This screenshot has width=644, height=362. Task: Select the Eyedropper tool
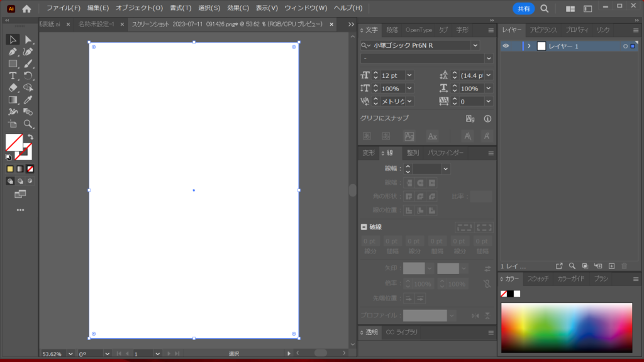[28, 100]
